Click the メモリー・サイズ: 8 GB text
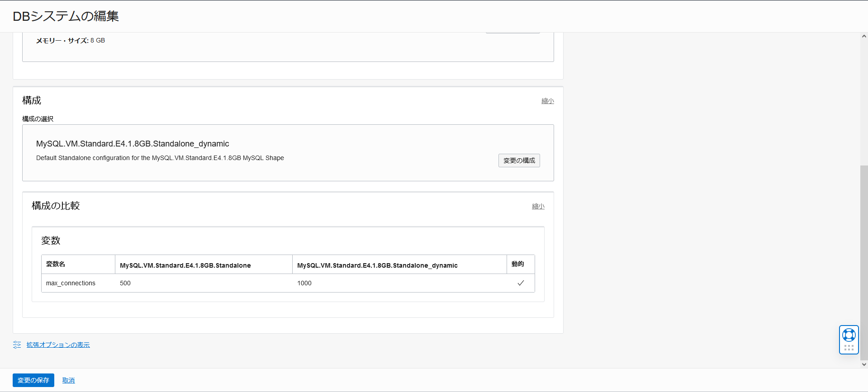The height and width of the screenshot is (392, 868). [71, 40]
